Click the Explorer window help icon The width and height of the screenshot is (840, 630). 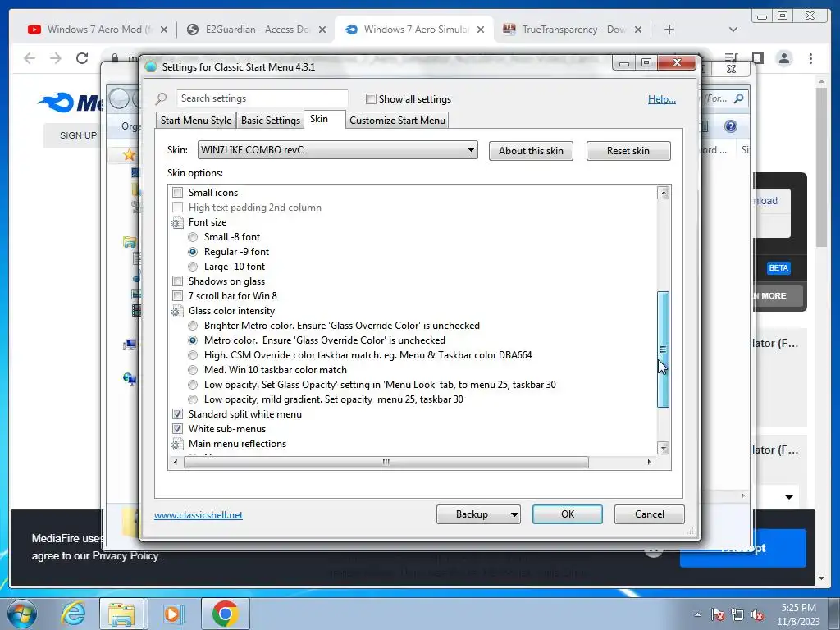(731, 126)
